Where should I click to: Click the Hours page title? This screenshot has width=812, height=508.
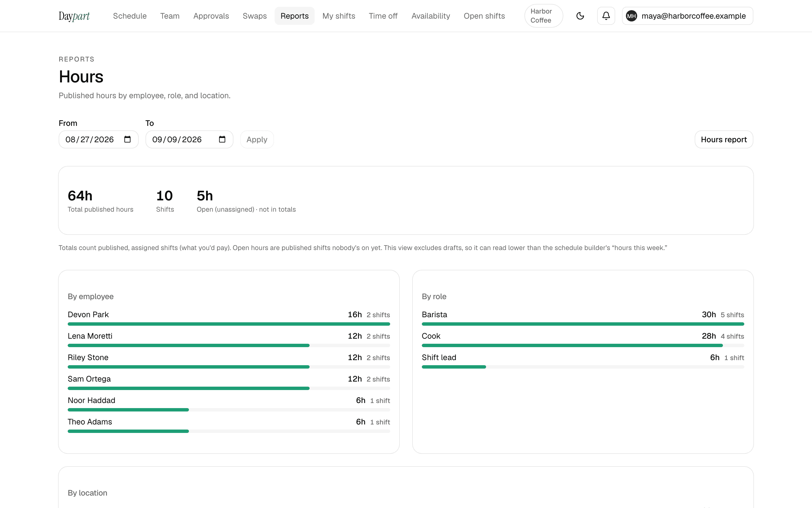(x=81, y=76)
